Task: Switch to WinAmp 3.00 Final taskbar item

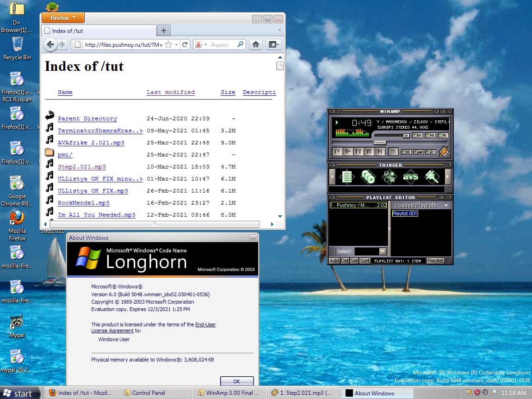Action: [x=229, y=393]
